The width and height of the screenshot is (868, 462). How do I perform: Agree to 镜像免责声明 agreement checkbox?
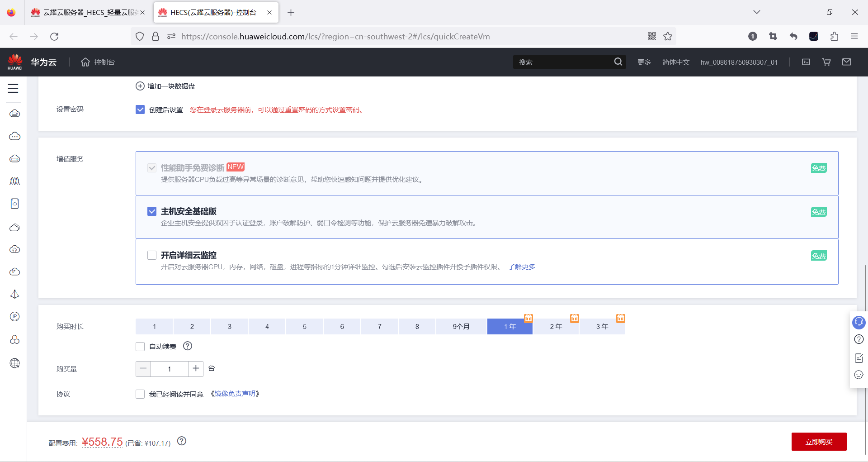(140, 394)
